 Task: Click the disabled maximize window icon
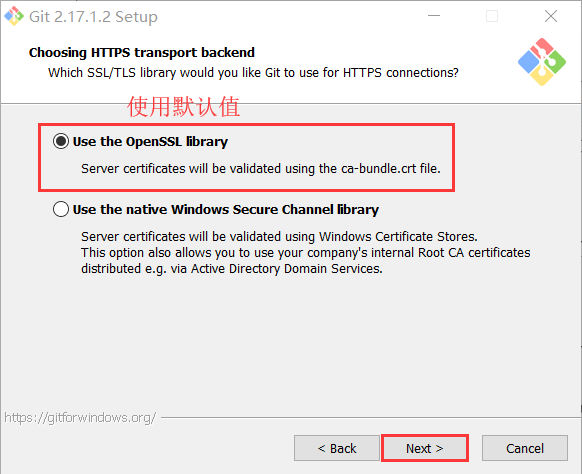pos(492,16)
